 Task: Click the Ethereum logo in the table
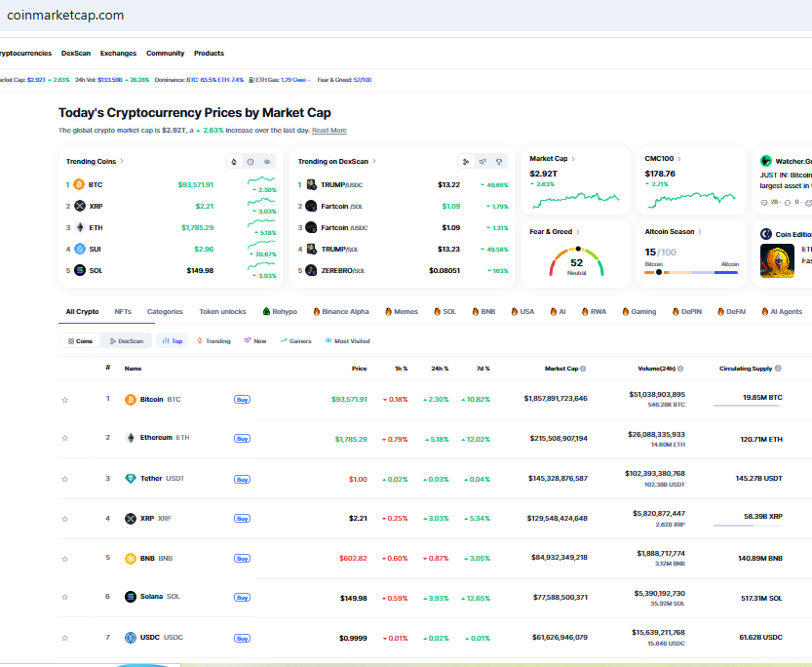coord(131,438)
